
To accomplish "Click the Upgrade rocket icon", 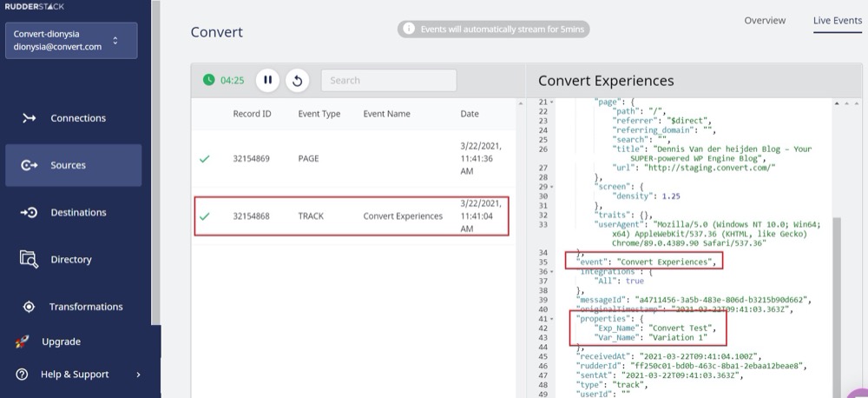I will point(23,342).
